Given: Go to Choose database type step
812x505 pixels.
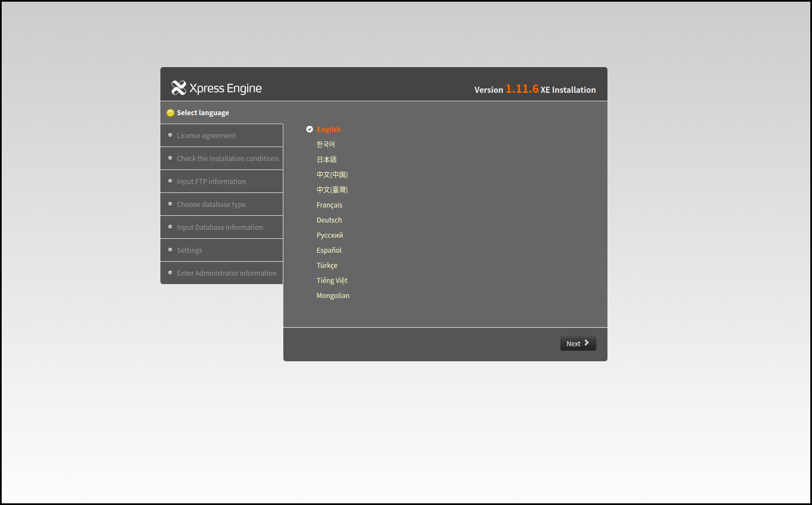Looking at the screenshot, I should click(x=211, y=204).
